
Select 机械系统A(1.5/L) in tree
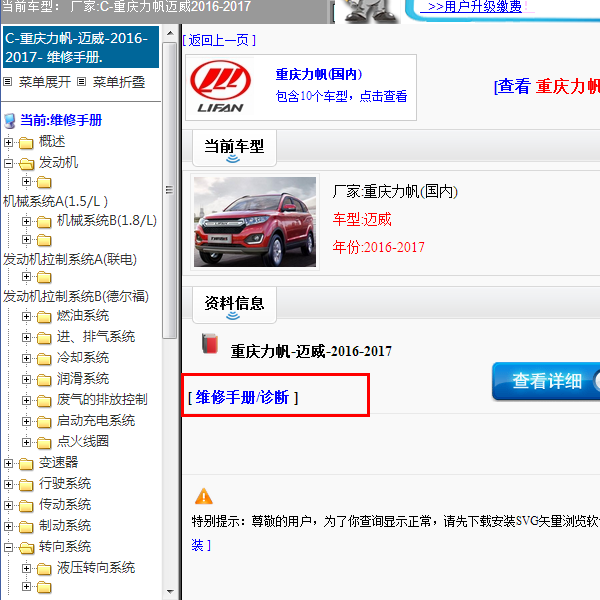click(55, 201)
